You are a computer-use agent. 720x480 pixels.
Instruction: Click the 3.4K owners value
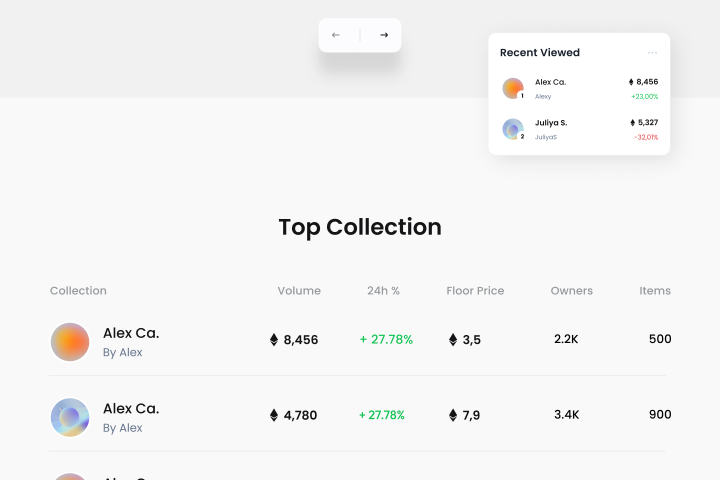click(x=567, y=414)
